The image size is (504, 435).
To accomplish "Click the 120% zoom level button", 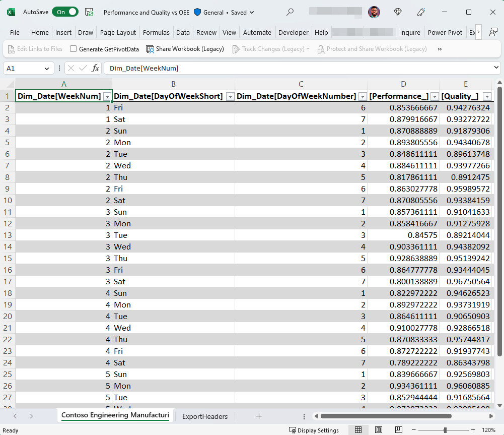I will tap(488, 430).
